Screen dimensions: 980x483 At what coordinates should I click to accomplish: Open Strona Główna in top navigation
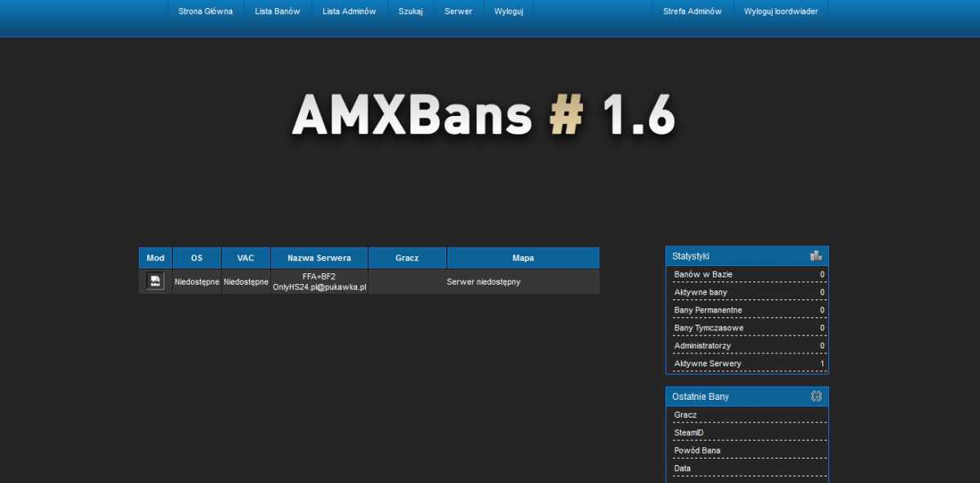pos(206,11)
